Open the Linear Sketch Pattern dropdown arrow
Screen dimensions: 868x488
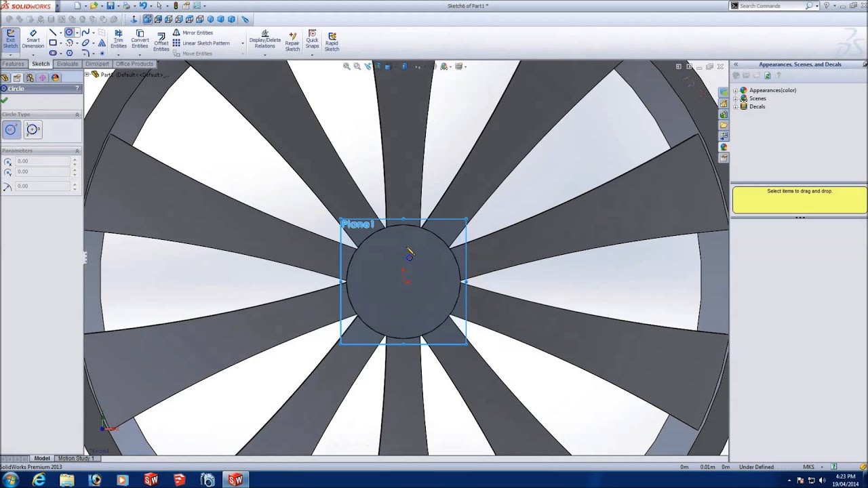242,43
